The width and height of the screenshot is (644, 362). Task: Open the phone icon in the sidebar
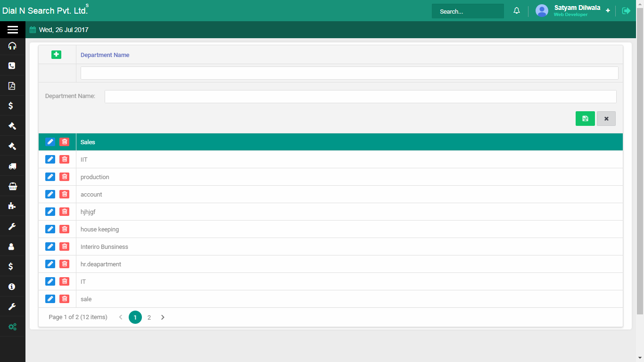pos(12,66)
